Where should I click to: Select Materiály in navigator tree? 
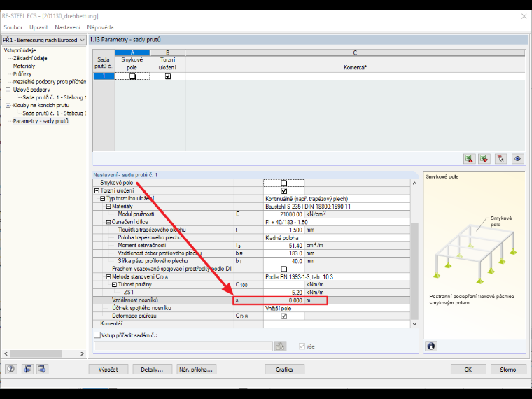[24, 66]
